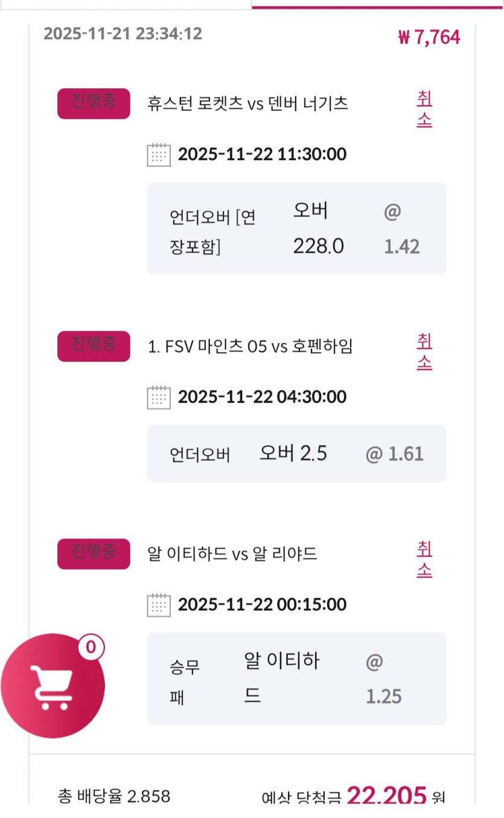This screenshot has height=818, width=504.
Task: Cancel the 알 이티하드 vs 알 리야드 bet
Action: 424,560
